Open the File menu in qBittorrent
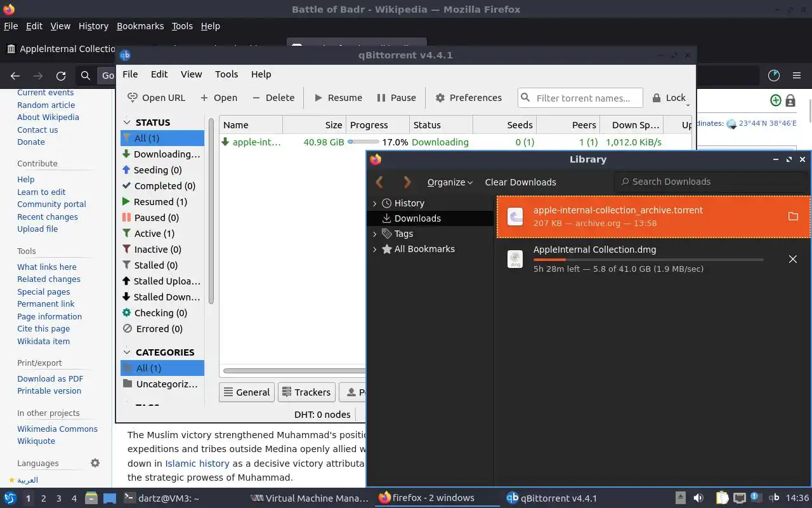The height and width of the screenshot is (508, 812). pyautogui.click(x=130, y=74)
